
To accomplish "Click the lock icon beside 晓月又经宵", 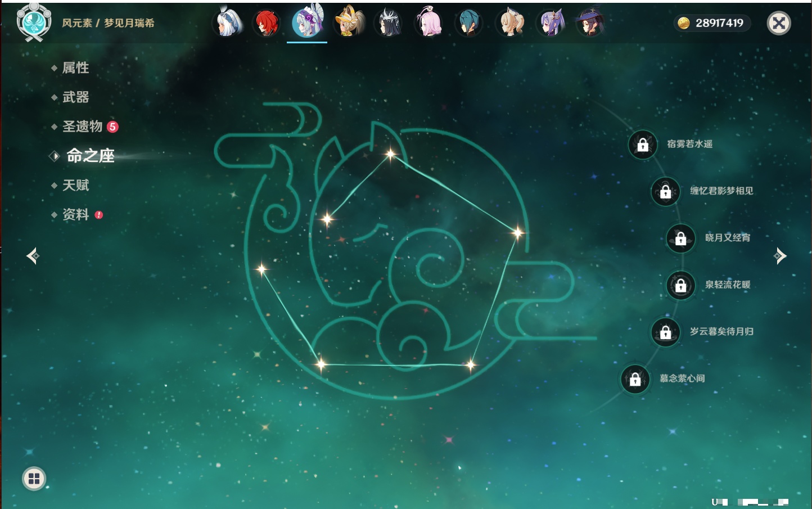I will [x=680, y=238].
